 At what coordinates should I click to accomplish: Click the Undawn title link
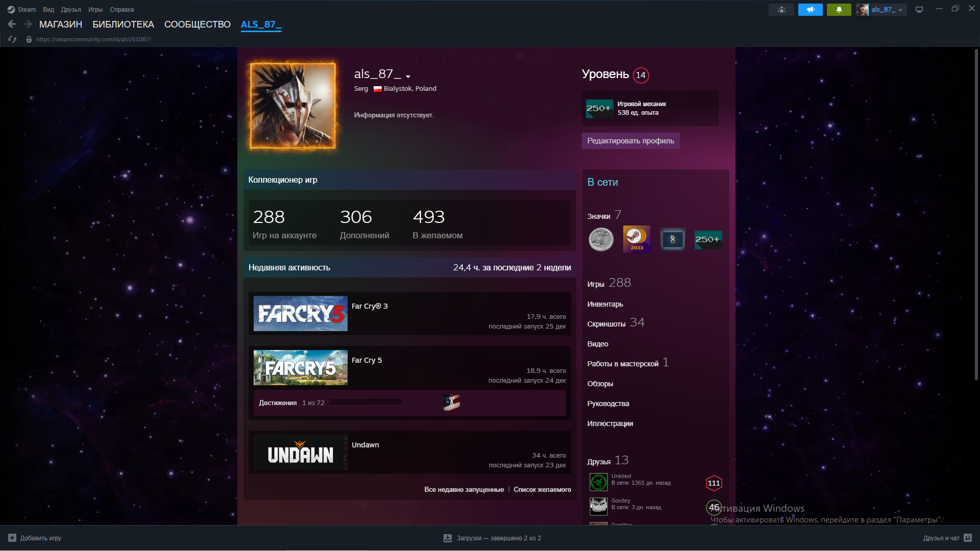pyautogui.click(x=365, y=445)
